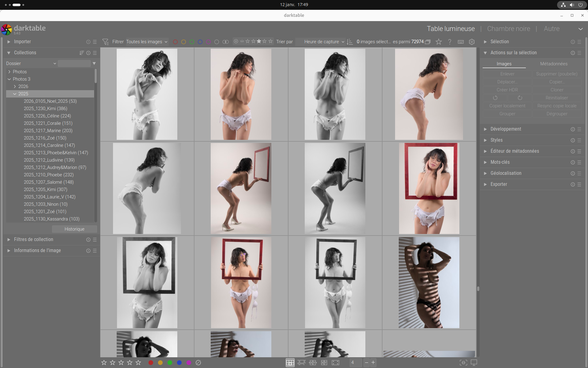Screen dimensions: 588x368
Task: Apply the green color label swatch
Action: [170, 362]
